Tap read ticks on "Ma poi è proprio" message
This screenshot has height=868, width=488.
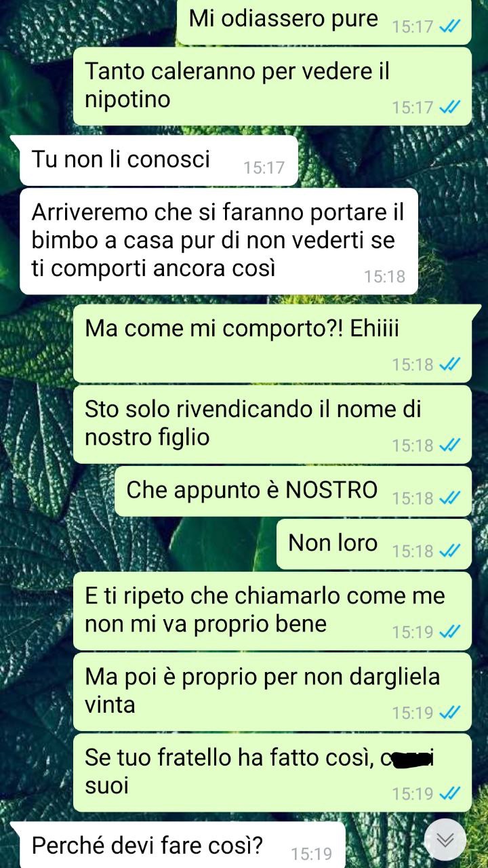point(450,713)
